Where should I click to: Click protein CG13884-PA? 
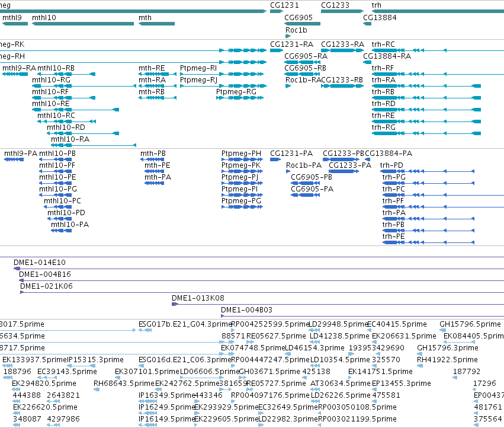pos(389,154)
